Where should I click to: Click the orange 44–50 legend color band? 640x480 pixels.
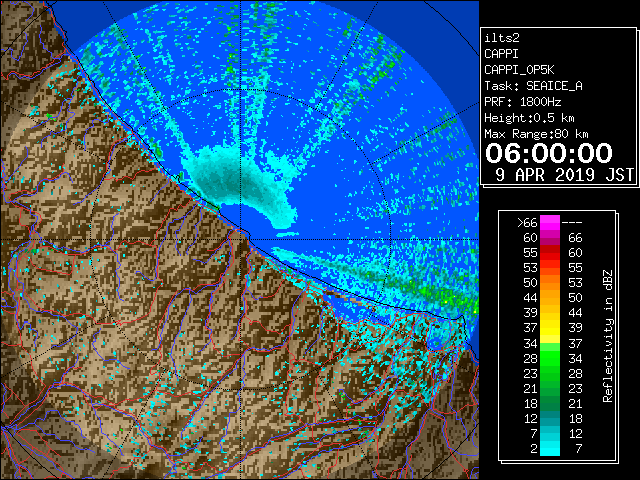pos(550,298)
